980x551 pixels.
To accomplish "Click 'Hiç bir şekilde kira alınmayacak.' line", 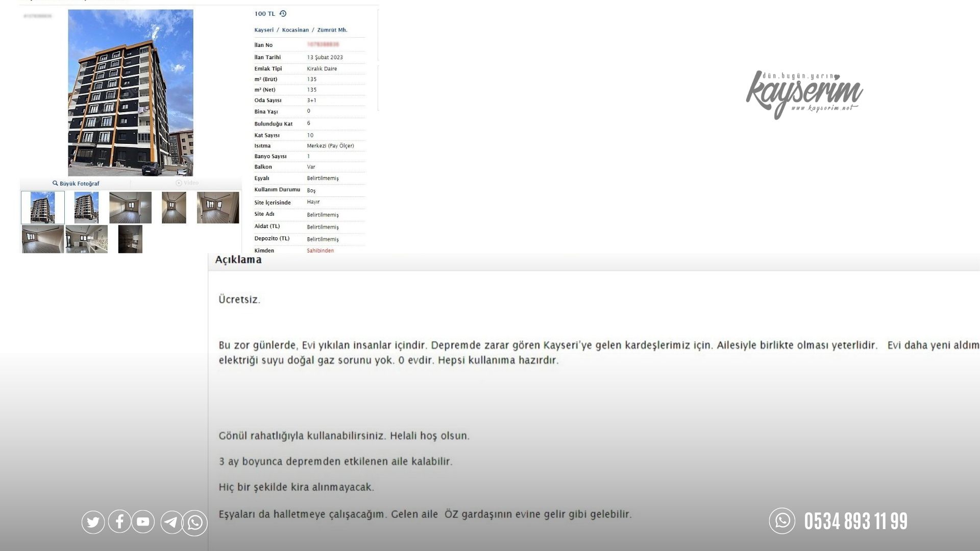I will coord(297,487).
